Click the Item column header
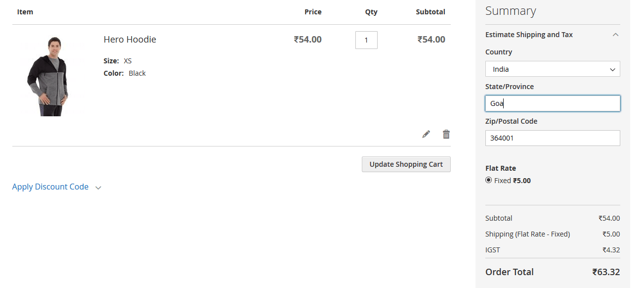Image resolution: width=644 pixels, height=288 pixels. 25,12
